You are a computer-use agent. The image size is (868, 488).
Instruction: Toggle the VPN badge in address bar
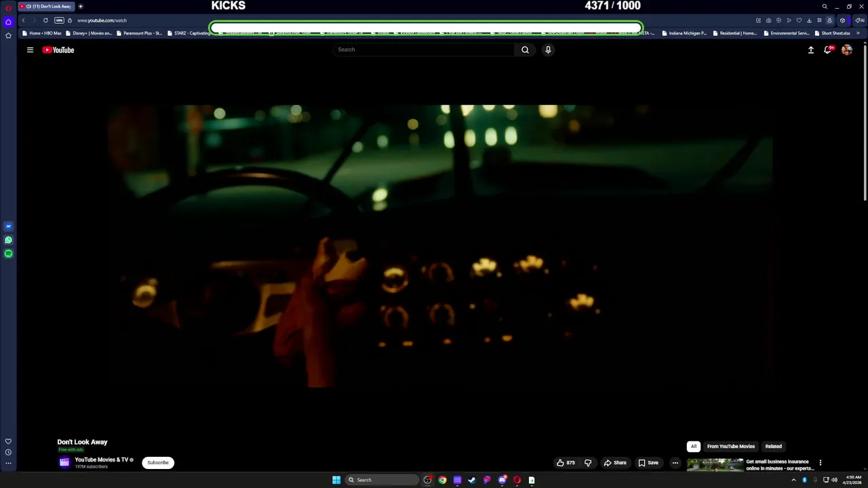[59, 20]
